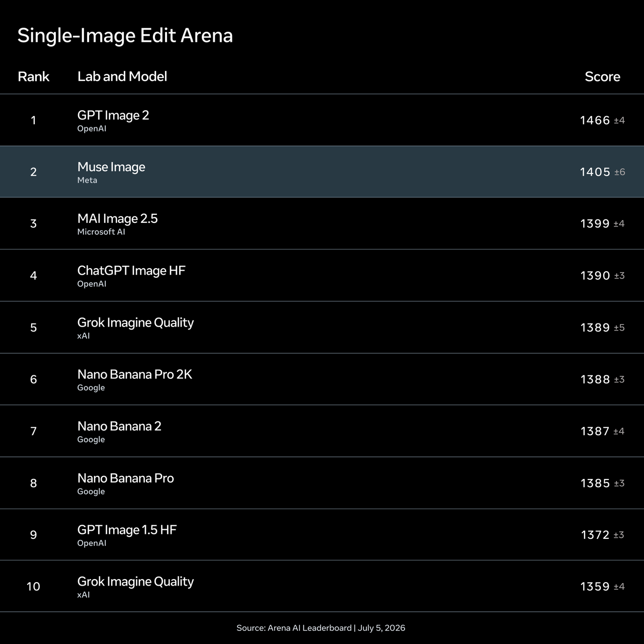Open Nano Banana Pro 2K entry
This screenshot has height=644, width=644.
point(322,379)
